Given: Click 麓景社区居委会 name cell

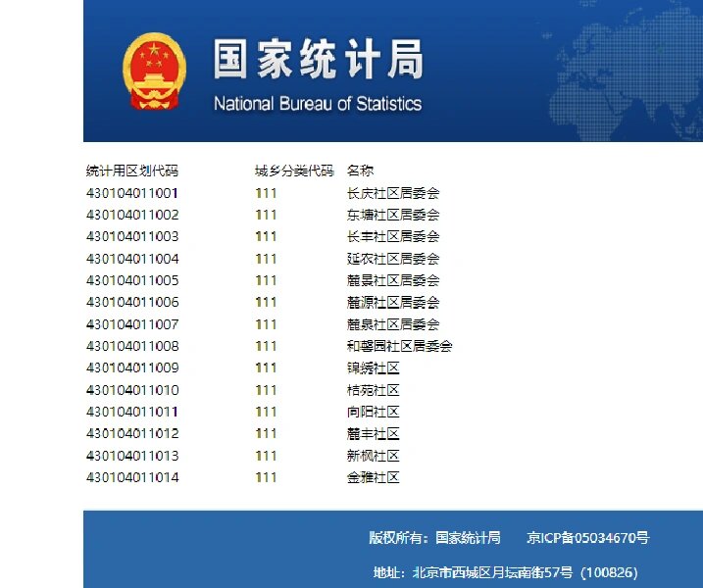Looking at the screenshot, I should (393, 280).
